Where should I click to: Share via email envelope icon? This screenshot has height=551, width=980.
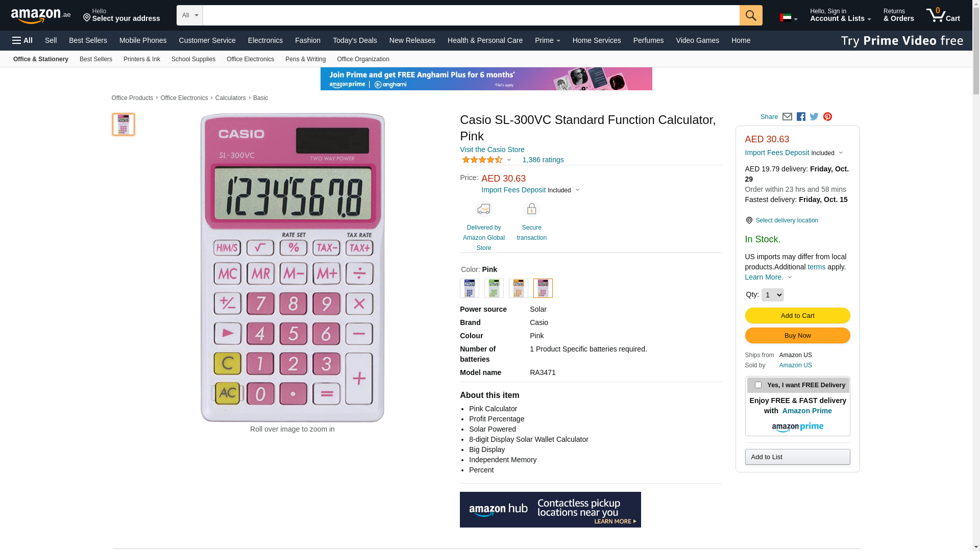787,117
